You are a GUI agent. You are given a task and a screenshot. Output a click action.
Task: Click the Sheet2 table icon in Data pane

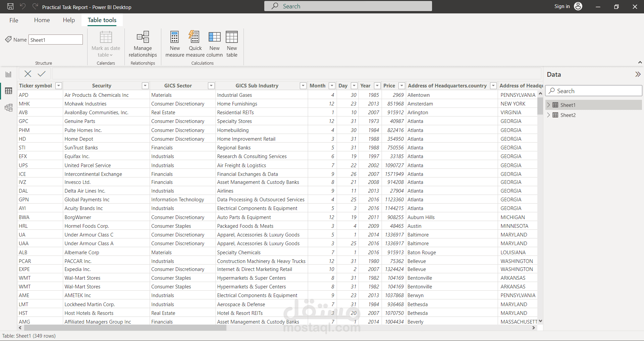(x=555, y=115)
